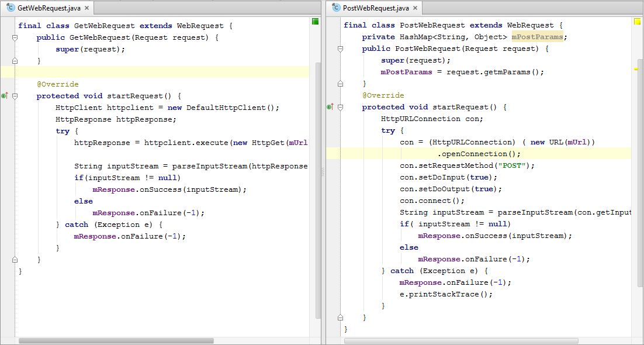Click 'con.setDoOutput(true);' line

click(451, 189)
